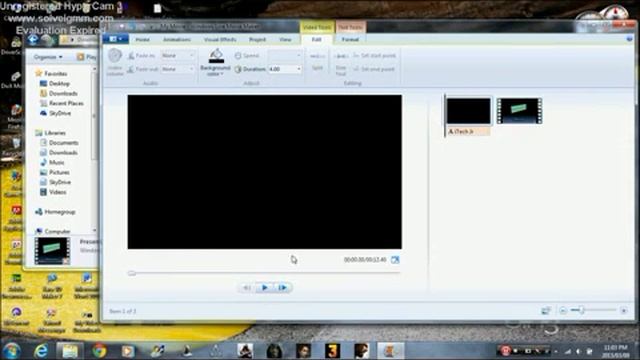Expand the Duration dropdown arrow

(x=299, y=69)
